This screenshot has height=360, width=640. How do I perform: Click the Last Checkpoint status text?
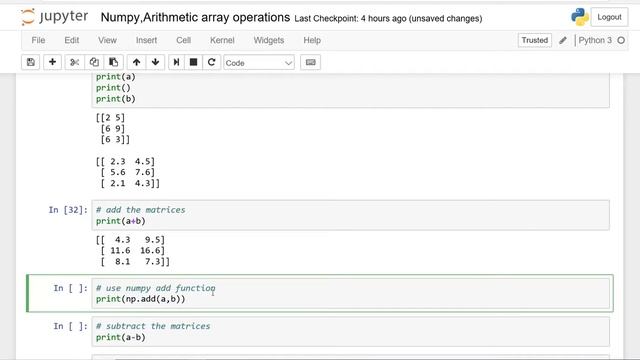click(x=388, y=18)
